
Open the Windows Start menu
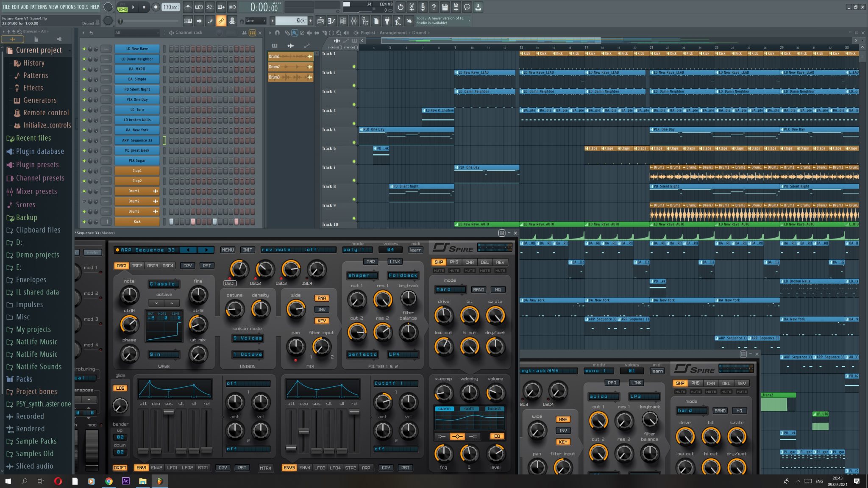tap(8, 481)
